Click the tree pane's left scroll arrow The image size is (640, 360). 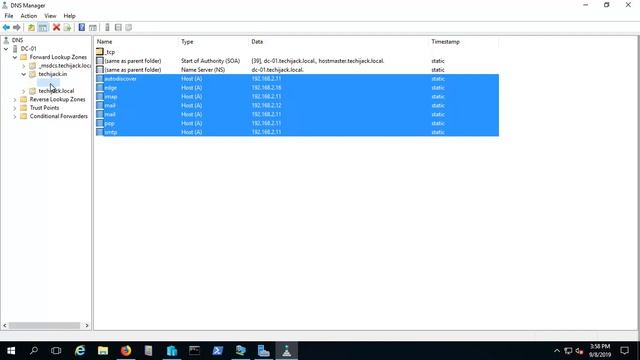5,325
